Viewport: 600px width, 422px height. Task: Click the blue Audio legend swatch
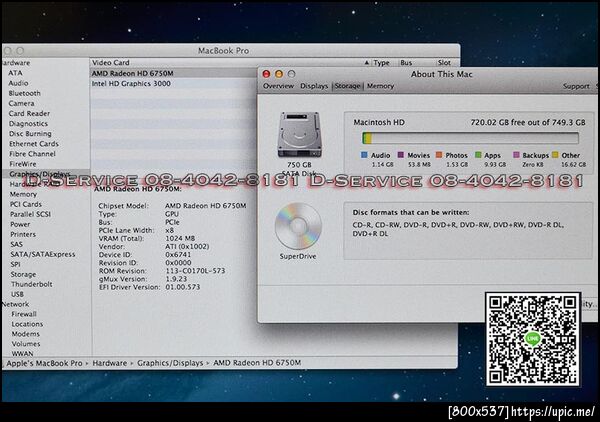click(x=364, y=155)
